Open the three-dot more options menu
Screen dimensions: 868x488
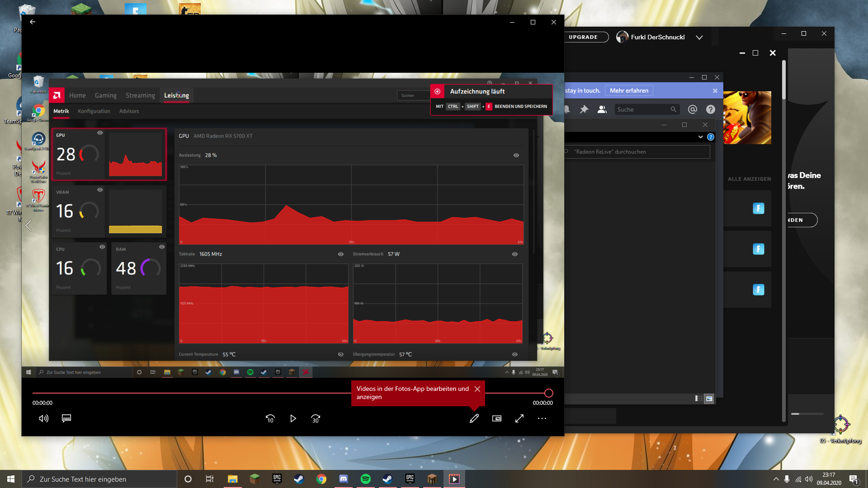[x=542, y=418]
